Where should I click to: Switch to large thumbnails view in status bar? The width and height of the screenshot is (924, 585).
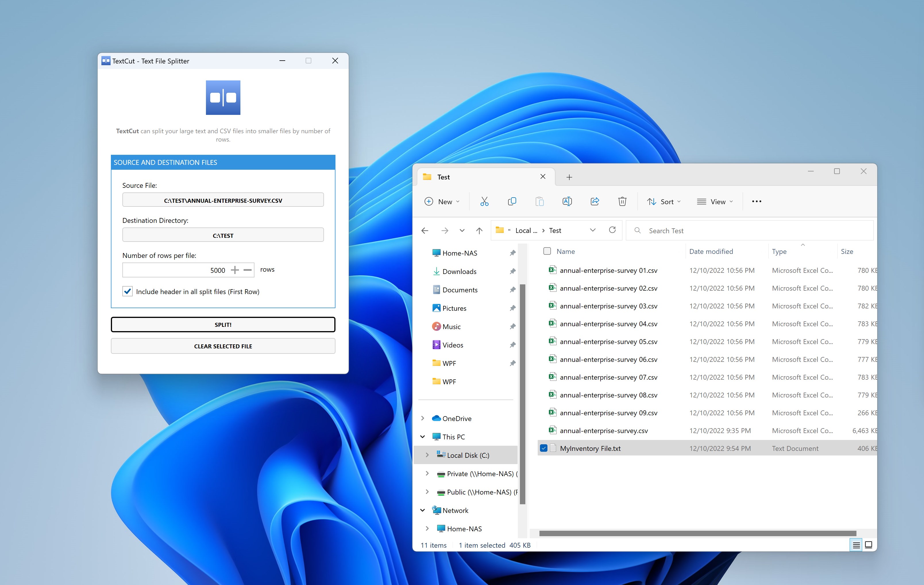point(869,545)
